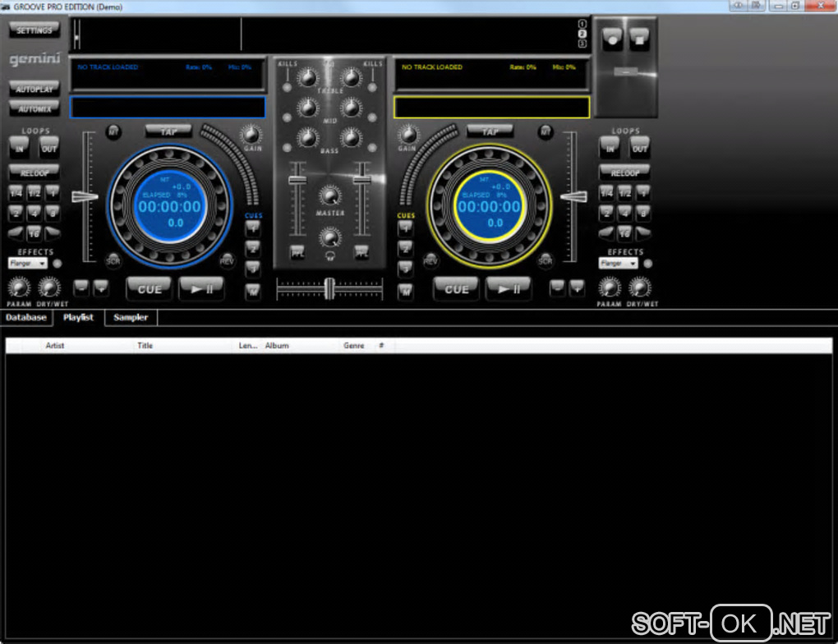Viewport: 838px width, 644px height.
Task: Switch to the Playlist tab
Action: (x=79, y=317)
